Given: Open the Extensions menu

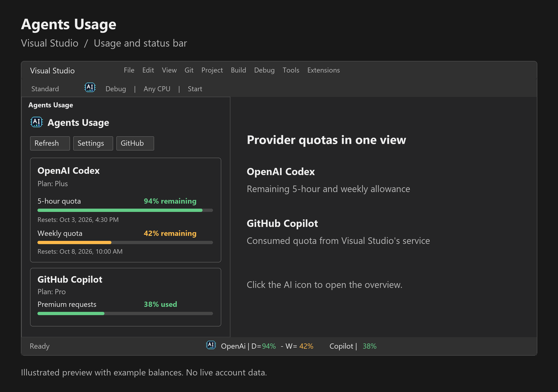Looking at the screenshot, I should (x=323, y=70).
